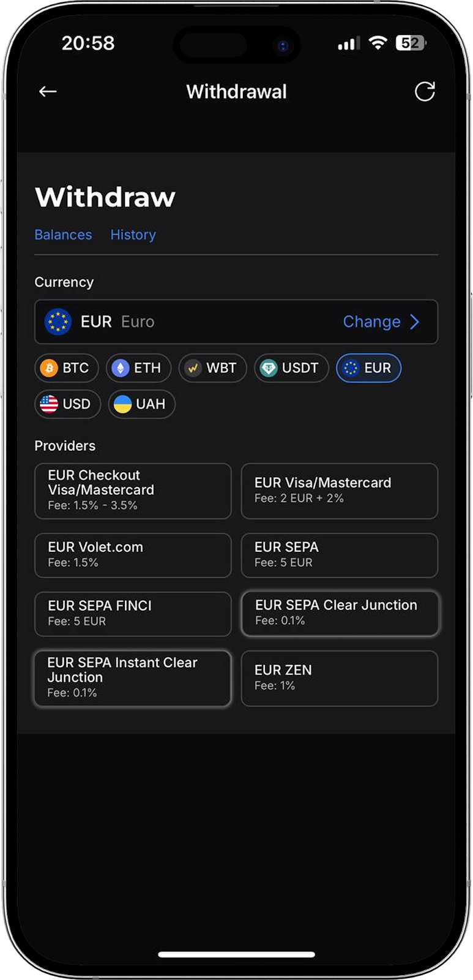Tap the Tether USDT icon
The image size is (473, 980).
(x=269, y=368)
